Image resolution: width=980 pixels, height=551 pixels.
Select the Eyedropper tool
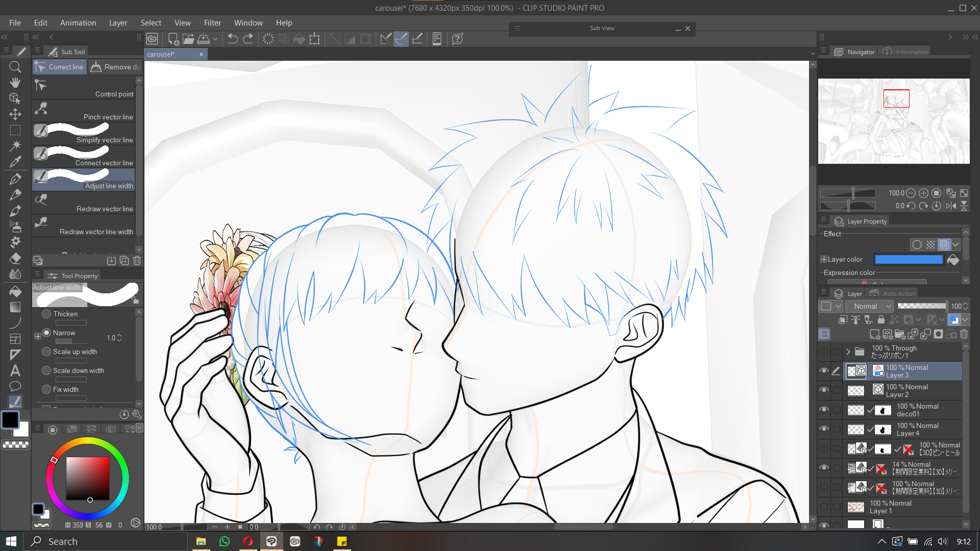(x=15, y=162)
